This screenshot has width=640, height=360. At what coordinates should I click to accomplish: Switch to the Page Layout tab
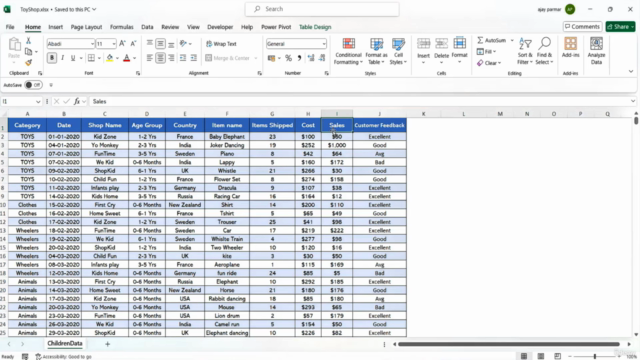click(x=86, y=27)
